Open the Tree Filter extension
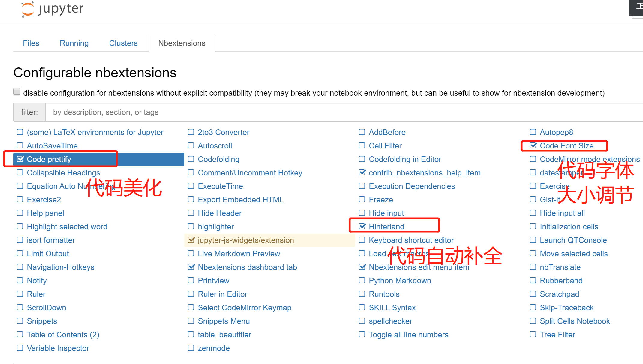Screen dimensions: 643x364 pos(557,335)
